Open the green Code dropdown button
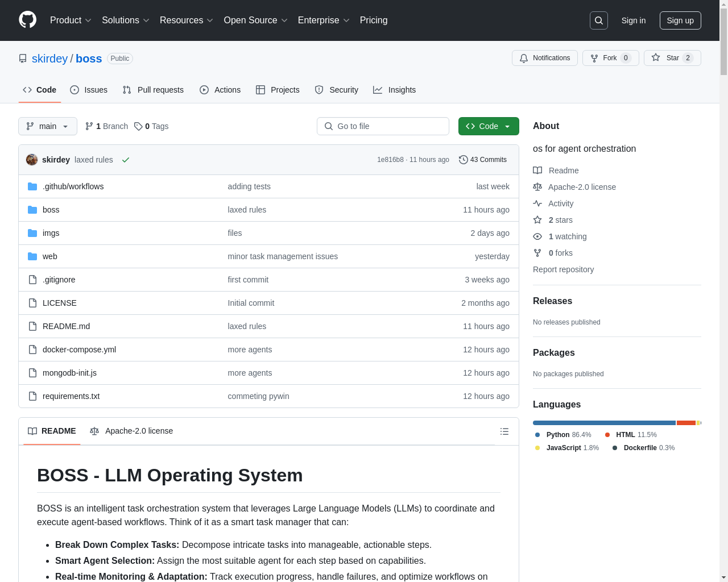The width and height of the screenshot is (728, 582). click(x=489, y=126)
